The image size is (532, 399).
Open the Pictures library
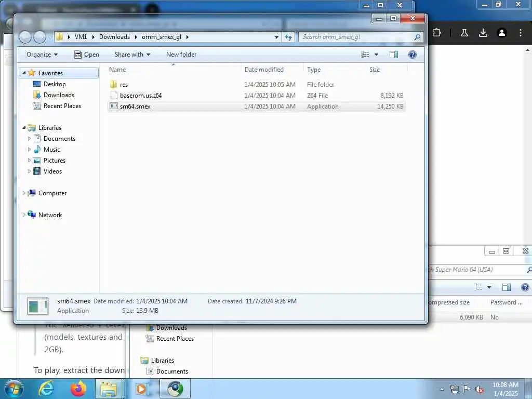click(x=54, y=160)
